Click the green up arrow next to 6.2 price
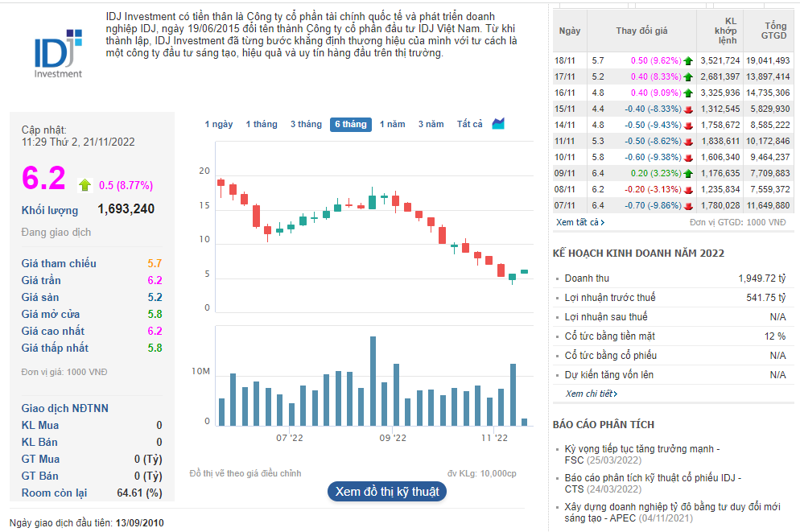Viewport: 800px width, 532px height. [85, 185]
